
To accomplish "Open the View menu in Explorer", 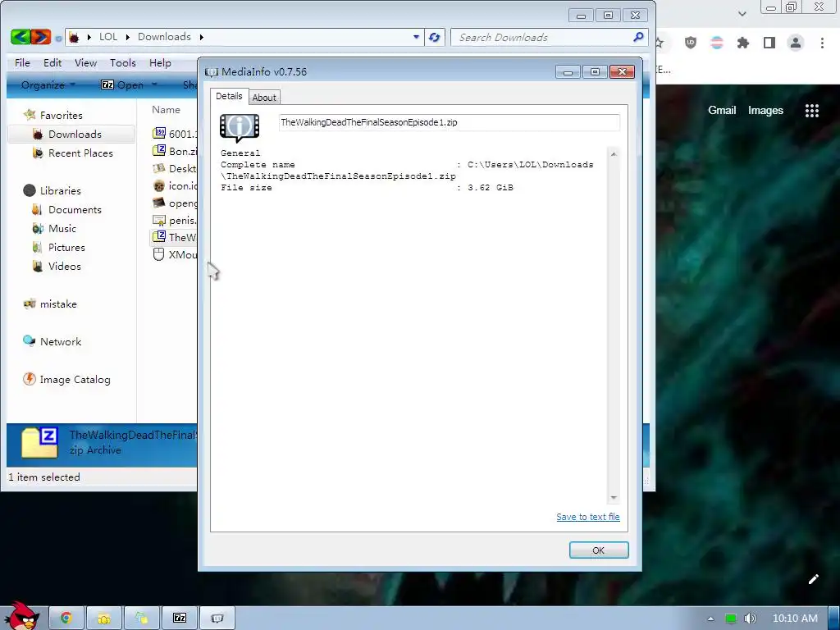I will click(x=85, y=62).
